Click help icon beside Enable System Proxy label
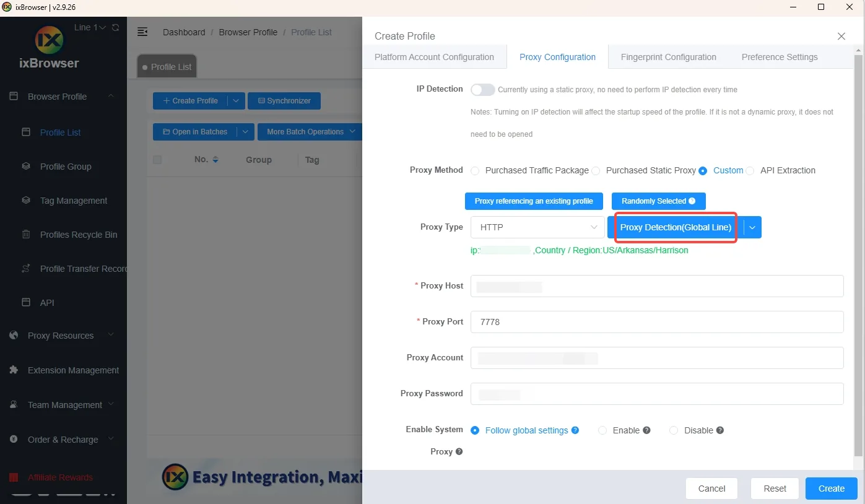Screen dimensions: 865x504 tap(459, 452)
